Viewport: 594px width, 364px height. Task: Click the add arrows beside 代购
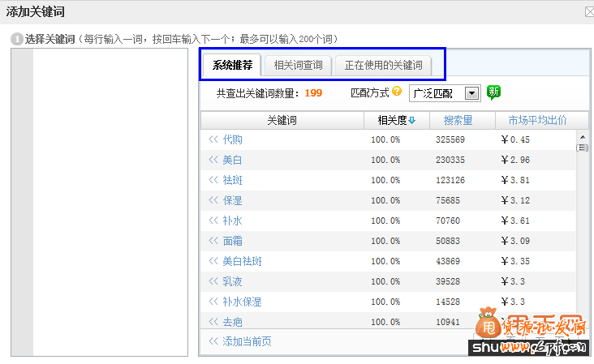tap(213, 139)
